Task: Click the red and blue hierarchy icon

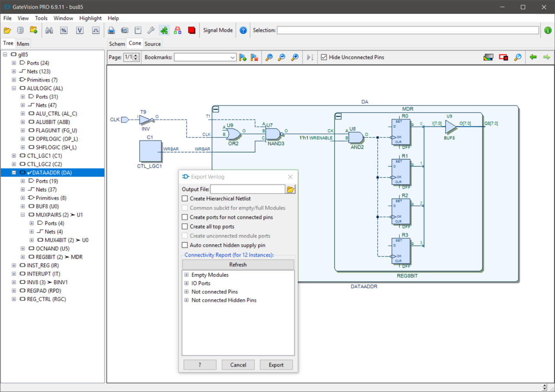Action: tap(177, 30)
